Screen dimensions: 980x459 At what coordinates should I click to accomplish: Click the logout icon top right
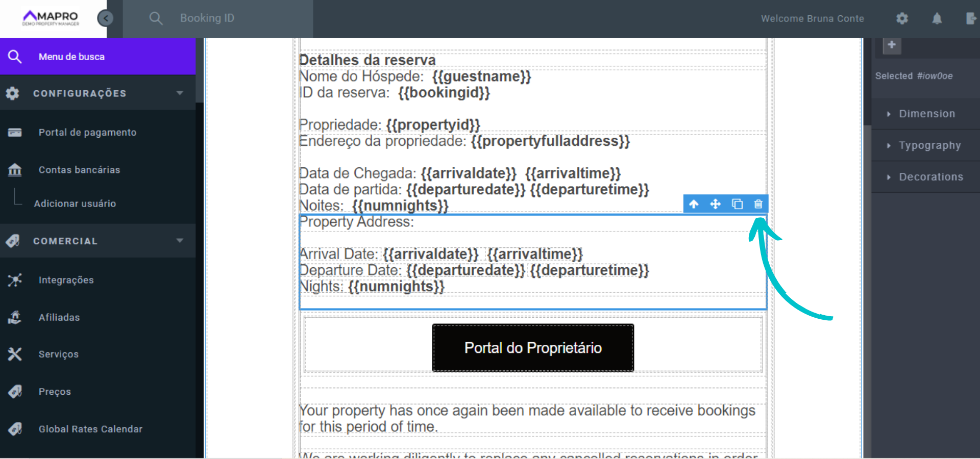[x=972, y=18]
